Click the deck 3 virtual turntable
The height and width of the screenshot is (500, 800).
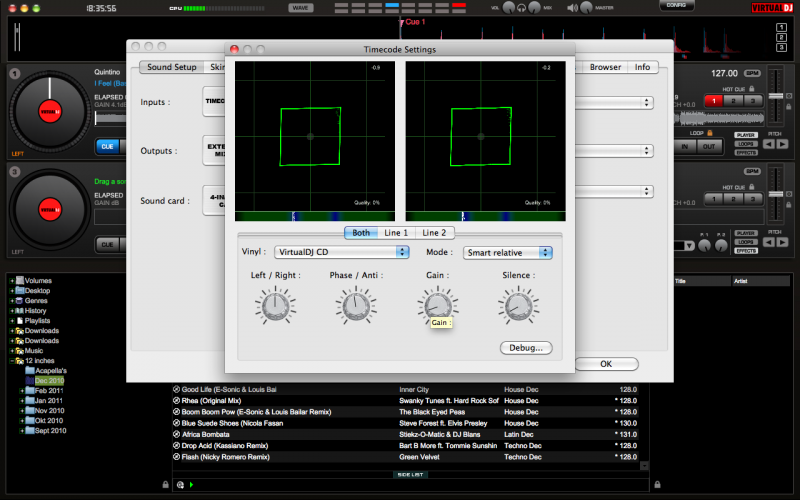click(50, 210)
